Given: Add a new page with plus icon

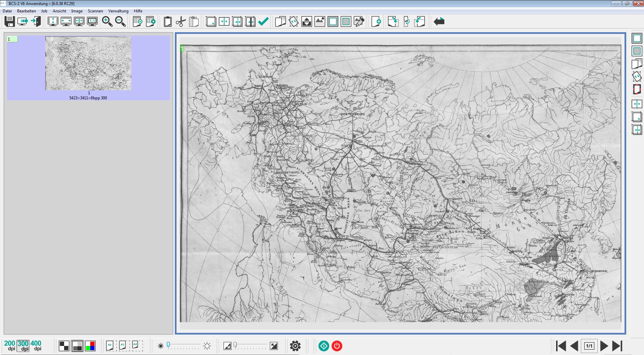Looking at the screenshot, I should tap(376, 21).
